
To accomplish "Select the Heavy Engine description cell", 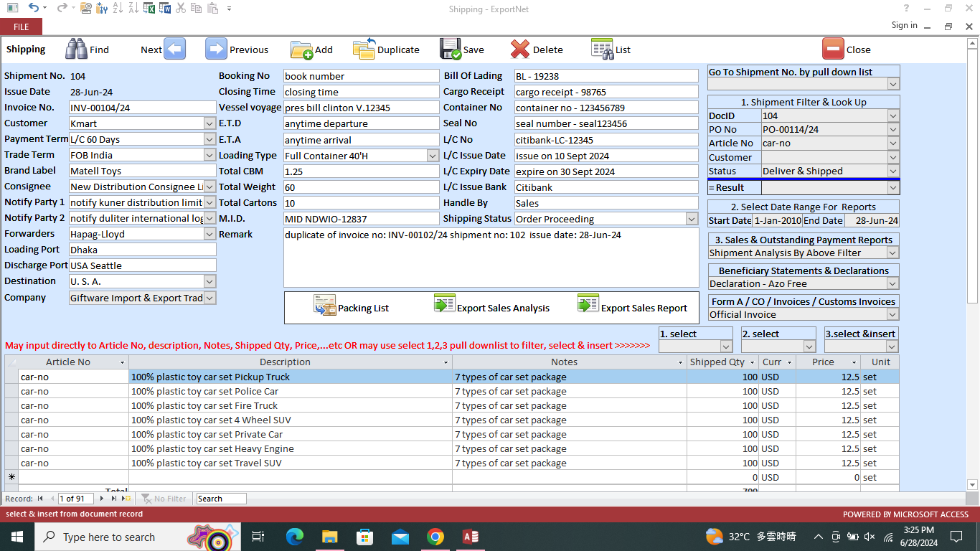I will click(291, 448).
